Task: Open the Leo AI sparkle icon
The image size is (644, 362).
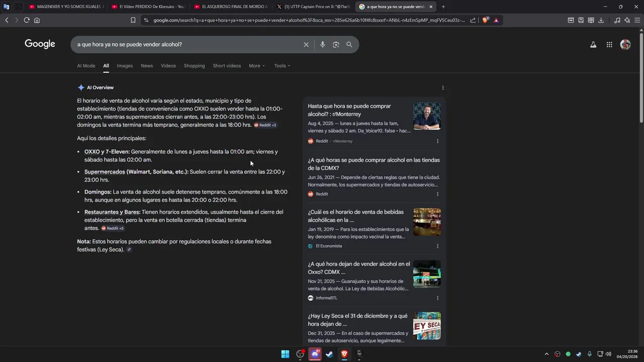Action: coord(627,20)
